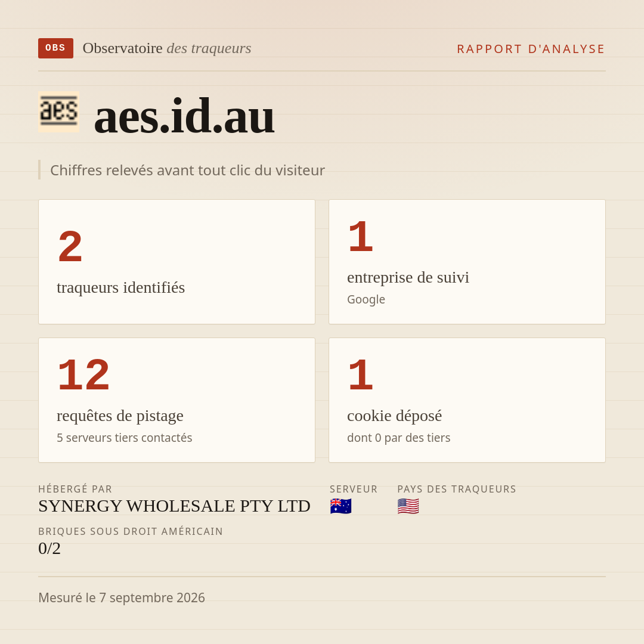Click 'cookie déposé' label

[x=394, y=416]
